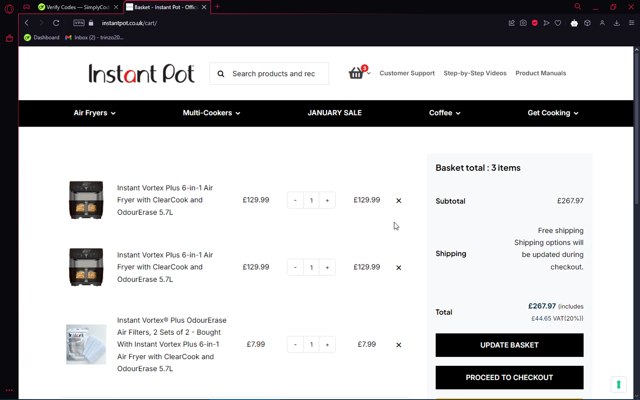This screenshot has width=640, height=400.
Task: Click the second Air Fryer product thumbnail
Action: point(86,267)
